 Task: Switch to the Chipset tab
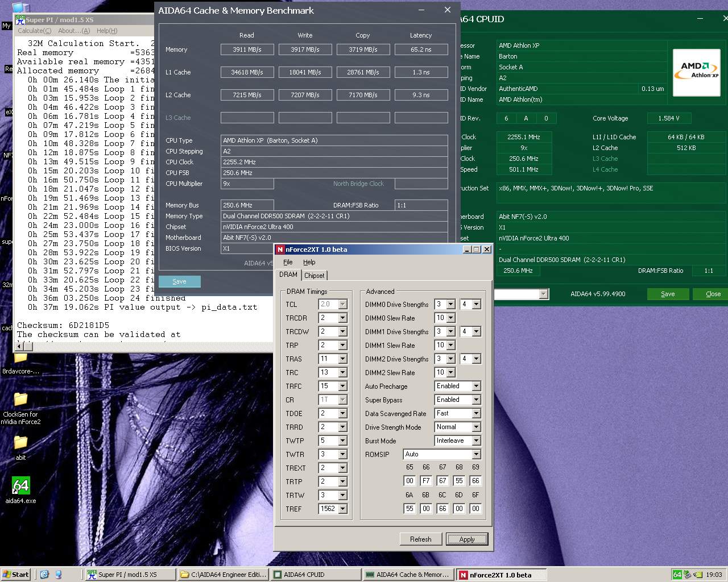coord(315,275)
